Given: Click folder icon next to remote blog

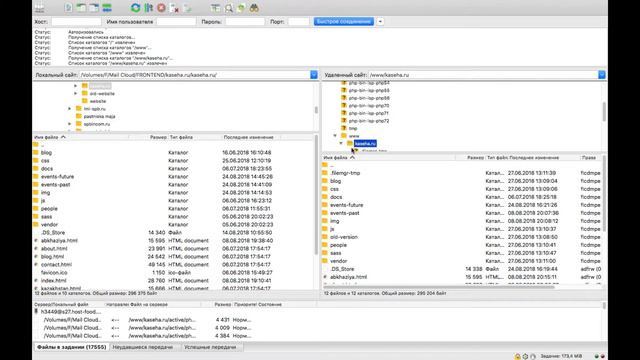Looking at the screenshot, I should click(x=325, y=181).
